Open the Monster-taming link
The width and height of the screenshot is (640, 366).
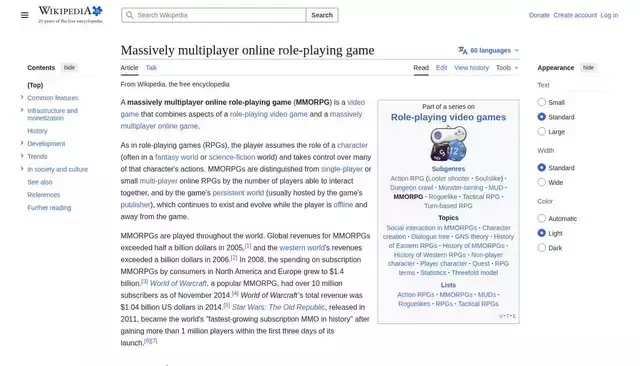pos(460,187)
